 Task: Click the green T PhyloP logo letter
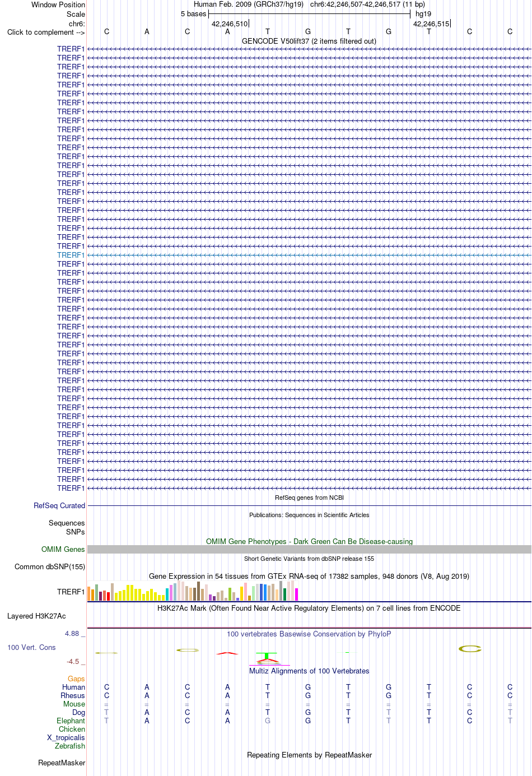coord(268,656)
